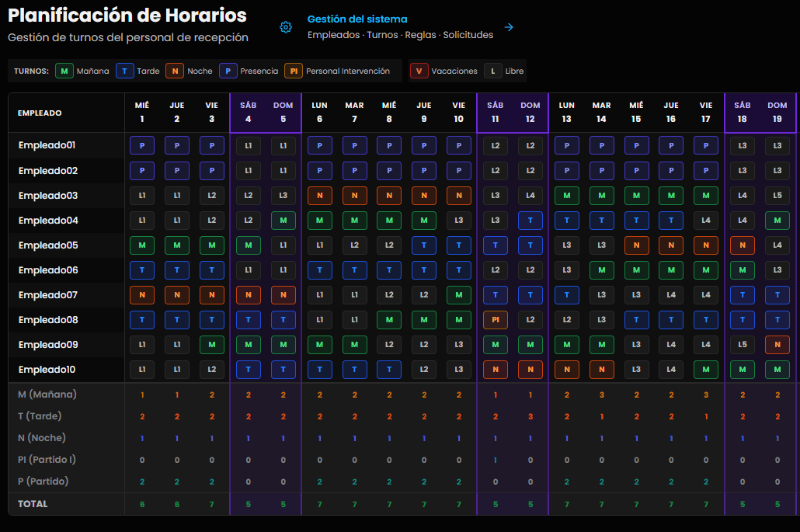
Task: Click the PI count 1 under Saturday 11
Action: pos(496,460)
